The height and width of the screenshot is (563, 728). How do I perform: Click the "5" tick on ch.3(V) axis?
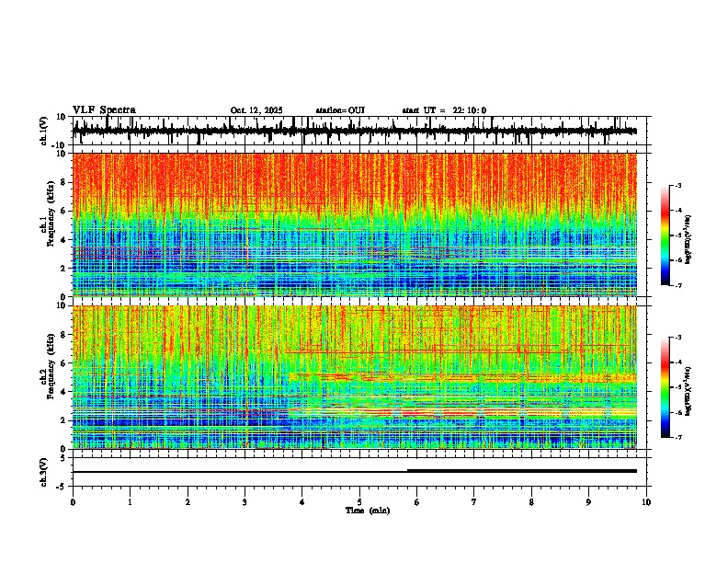pos(64,458)
